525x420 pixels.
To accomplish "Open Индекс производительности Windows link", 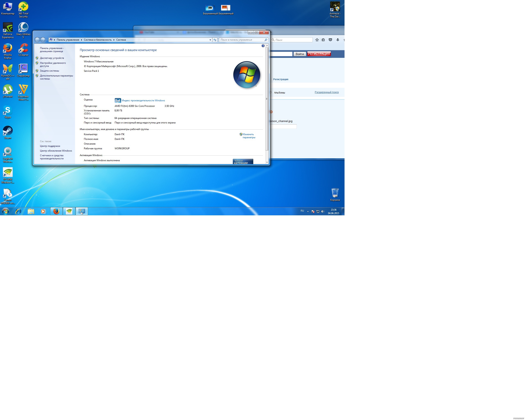I will [143, 100].
